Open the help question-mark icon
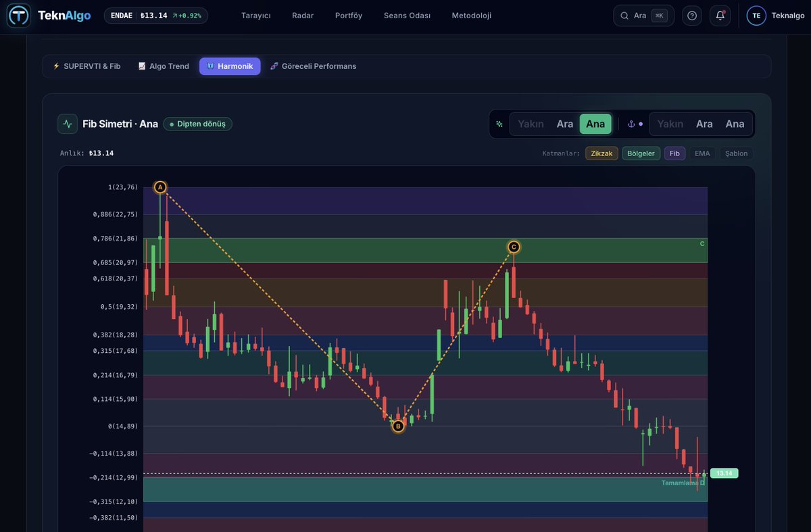This screenshot has width=811, height=532. tap(691, 16)
